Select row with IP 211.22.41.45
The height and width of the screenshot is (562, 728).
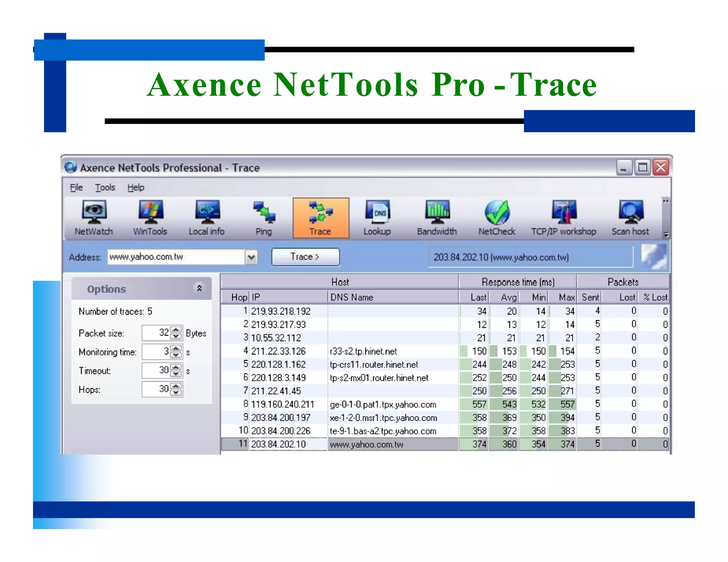(x=445, y=391)
